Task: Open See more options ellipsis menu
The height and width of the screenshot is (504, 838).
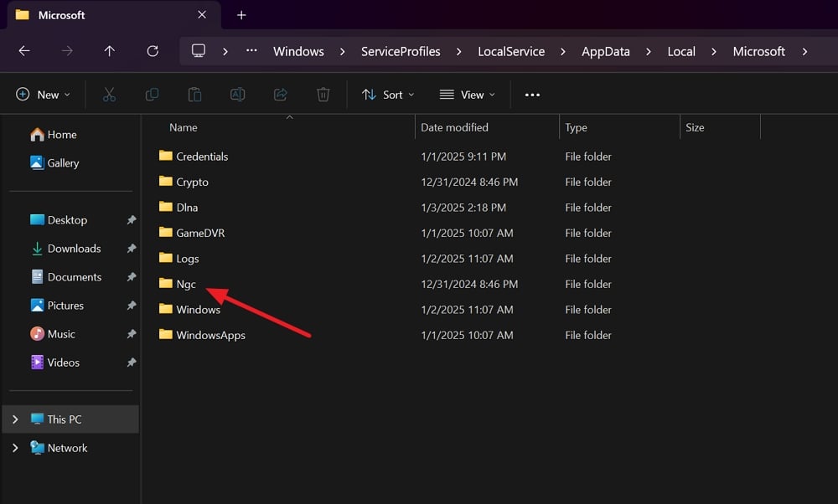Action: [532, 95]
